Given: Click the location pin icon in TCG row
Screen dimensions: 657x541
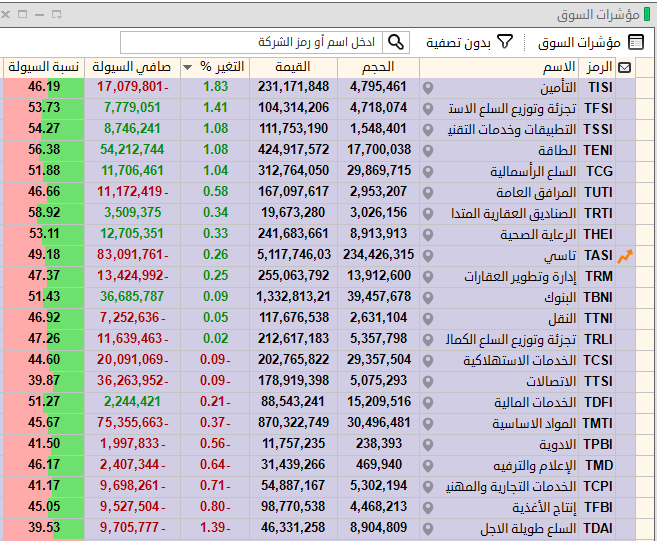Looking at the screenshot, I should pyautogui.click(x=427, y=172).
